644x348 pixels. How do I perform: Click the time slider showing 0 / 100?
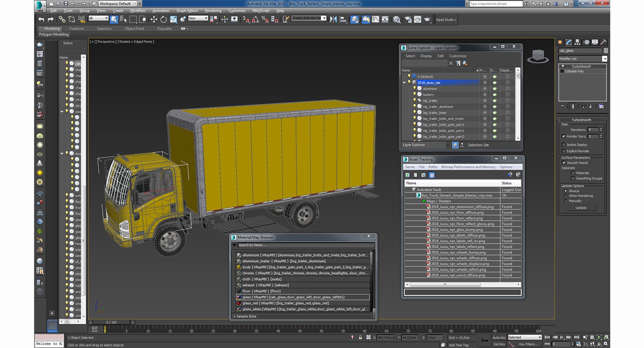pos(111,322)
